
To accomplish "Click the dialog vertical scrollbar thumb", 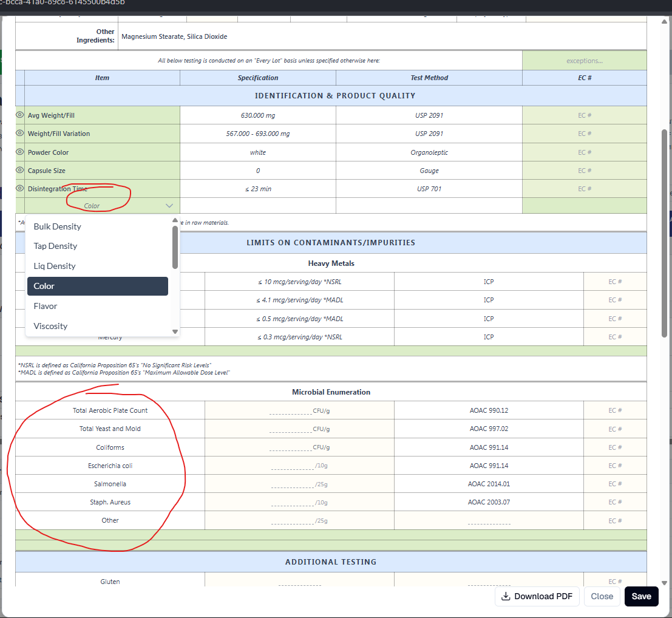I will [664, 233].
